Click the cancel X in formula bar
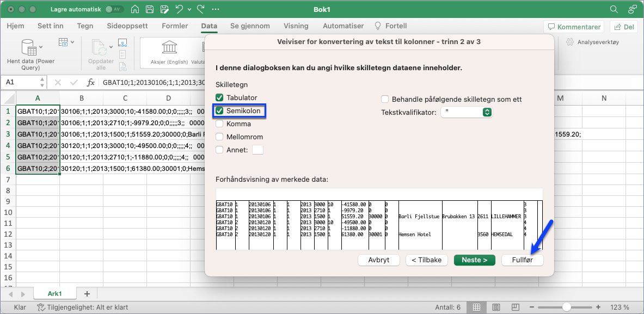 (58, 82)
